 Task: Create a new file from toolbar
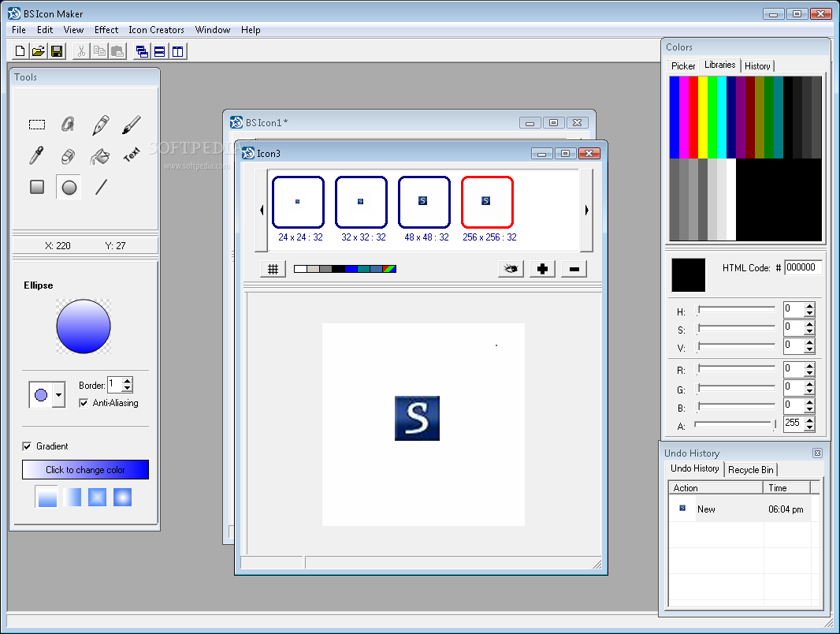(20, 51)
